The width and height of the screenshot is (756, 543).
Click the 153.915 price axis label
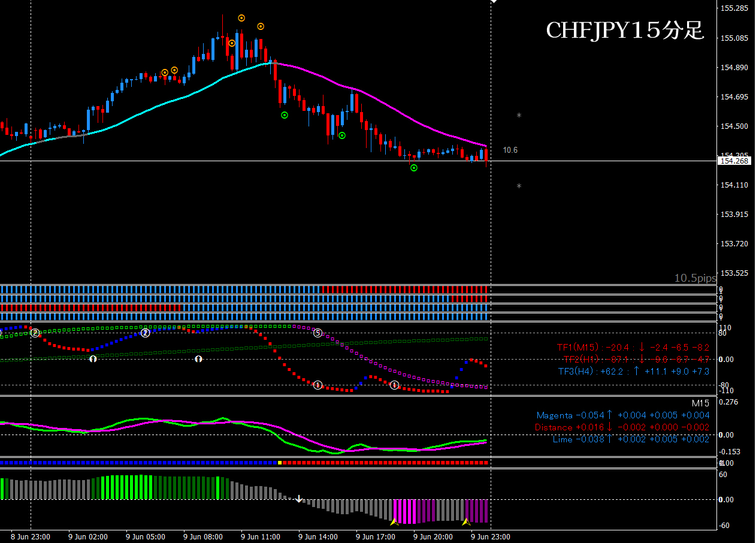coord(734,214)
